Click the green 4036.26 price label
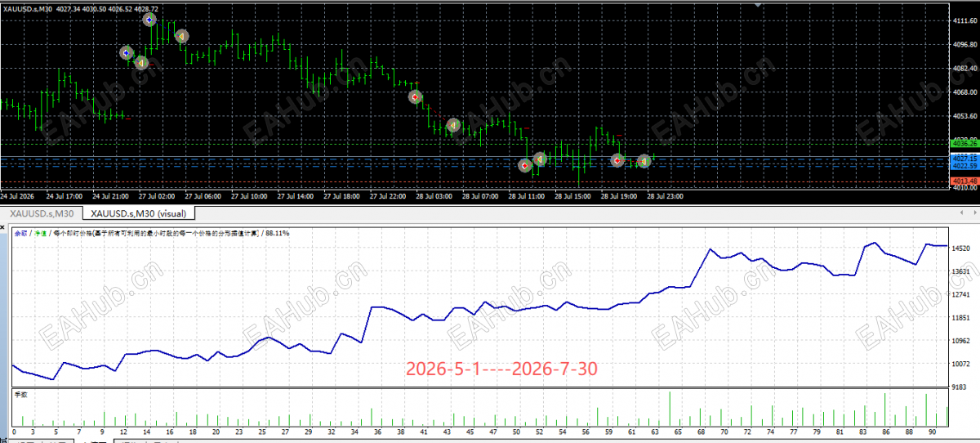980x443 pixels. 964,143
